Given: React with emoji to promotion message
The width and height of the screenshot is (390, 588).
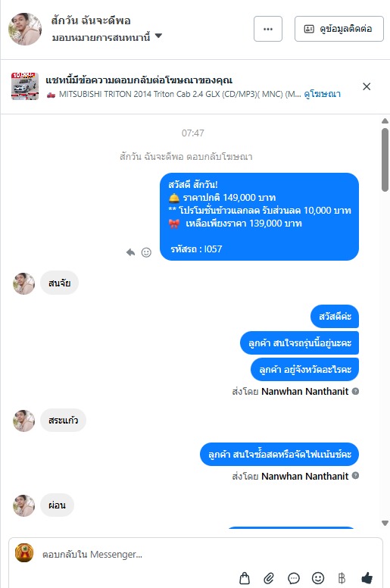Looking at the screenshot, I should 146,252.
